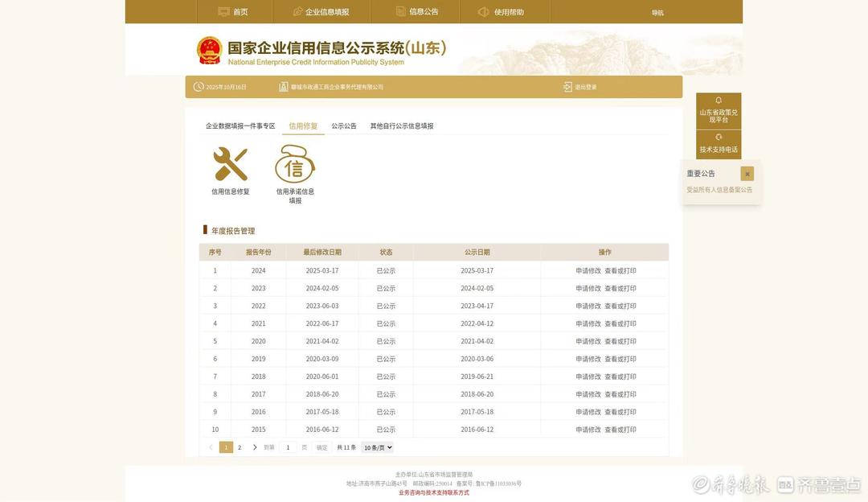Click 申请修改 for the 2020 report

point(588,341)
